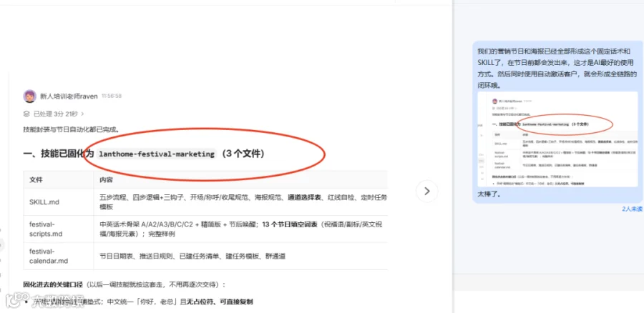Click the heading 一、技能已固化为
This screenshot has height=313, width=644.
[59, 154]
